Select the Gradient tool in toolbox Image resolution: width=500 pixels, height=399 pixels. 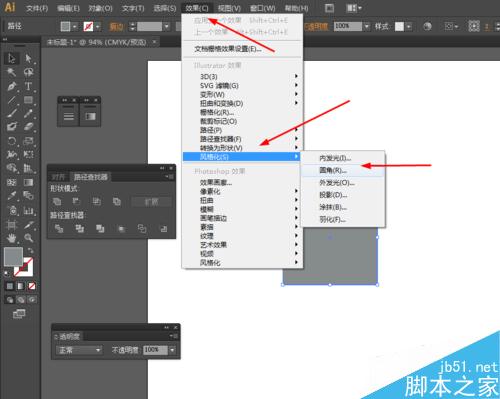28,182
